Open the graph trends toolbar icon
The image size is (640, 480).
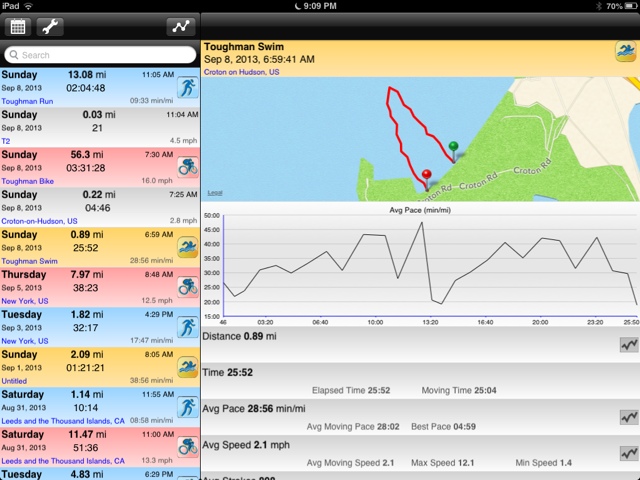[x=181, y=27]
